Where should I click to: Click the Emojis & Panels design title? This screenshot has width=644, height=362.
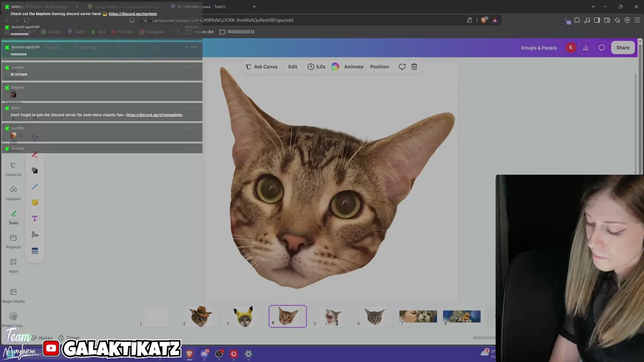coord(539,48)
